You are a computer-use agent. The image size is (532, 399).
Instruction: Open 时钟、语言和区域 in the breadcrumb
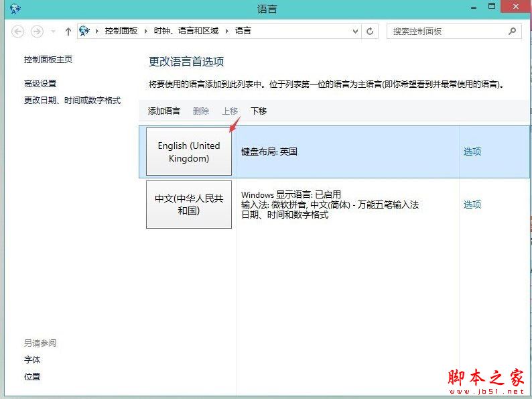[186, 31]
